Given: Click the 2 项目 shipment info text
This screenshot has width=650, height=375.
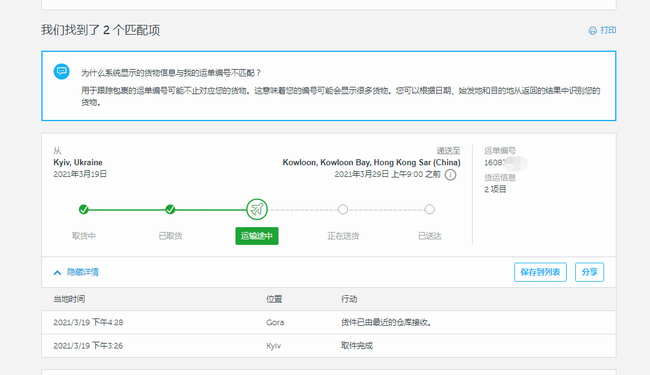Looking at the screenshot, I should [x=495, y=189].
